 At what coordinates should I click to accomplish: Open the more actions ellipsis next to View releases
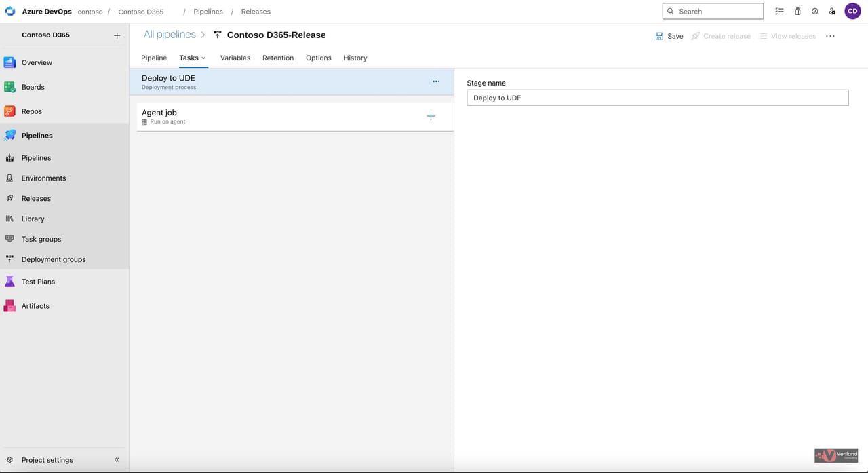click(830, 36)
